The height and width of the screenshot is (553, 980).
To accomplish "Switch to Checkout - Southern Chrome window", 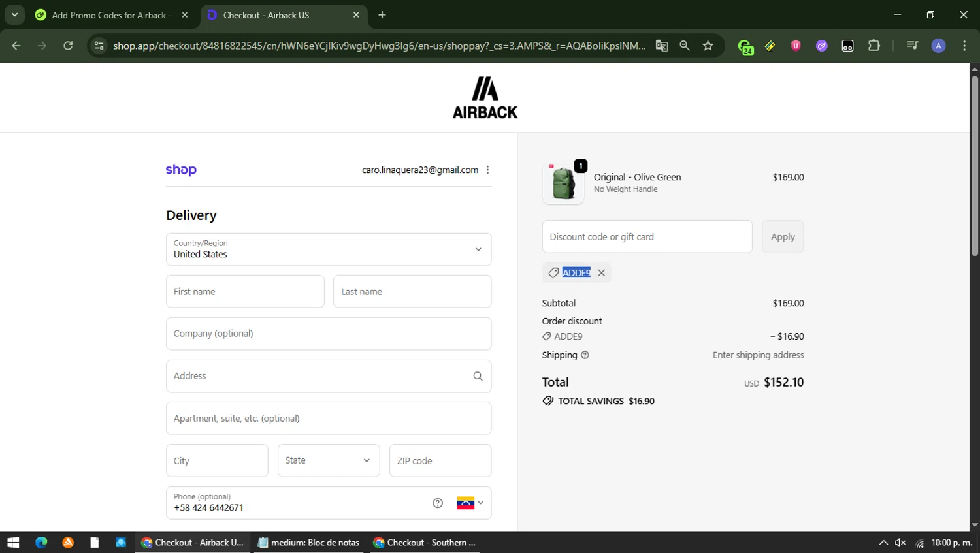I will (x=425, y=543).
